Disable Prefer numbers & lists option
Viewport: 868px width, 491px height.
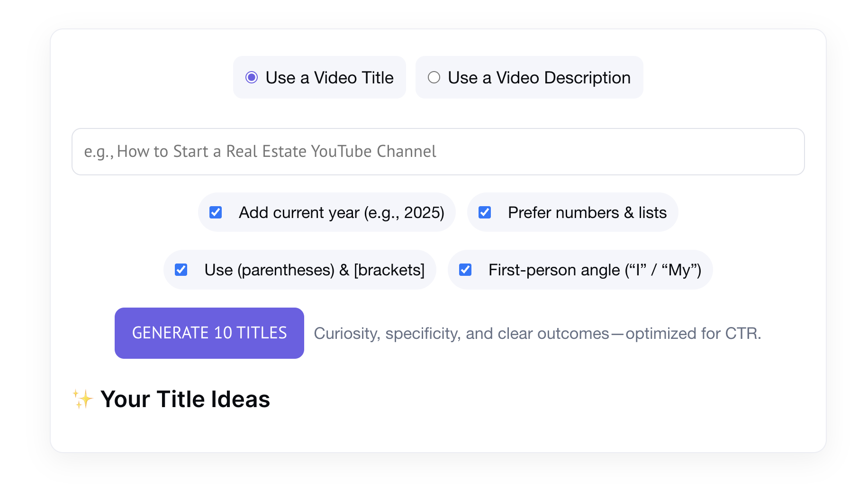[485, 212]
